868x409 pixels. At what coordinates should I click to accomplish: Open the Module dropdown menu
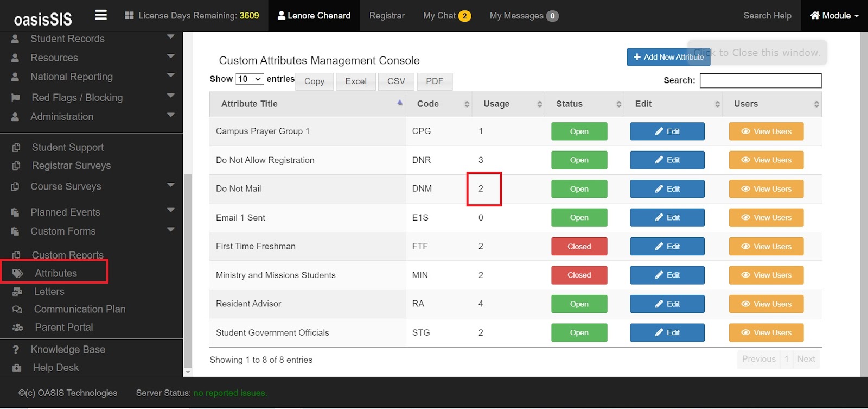coord(834,16)
